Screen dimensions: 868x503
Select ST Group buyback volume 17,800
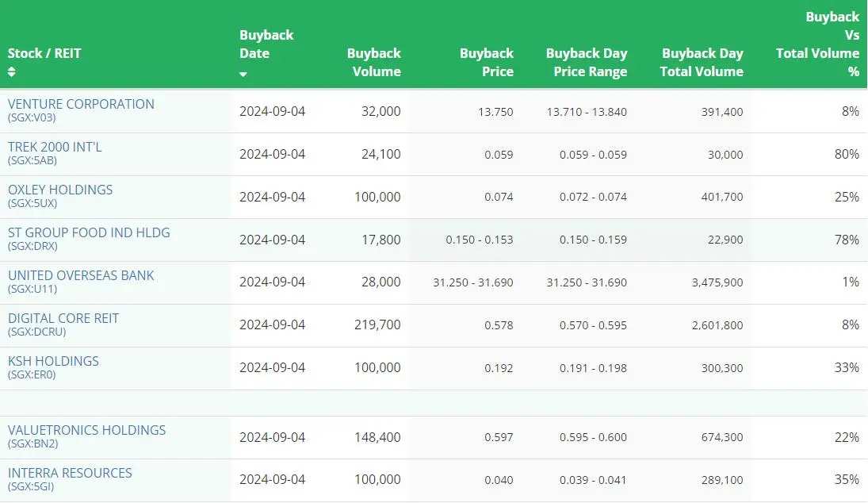pos(380,240)
